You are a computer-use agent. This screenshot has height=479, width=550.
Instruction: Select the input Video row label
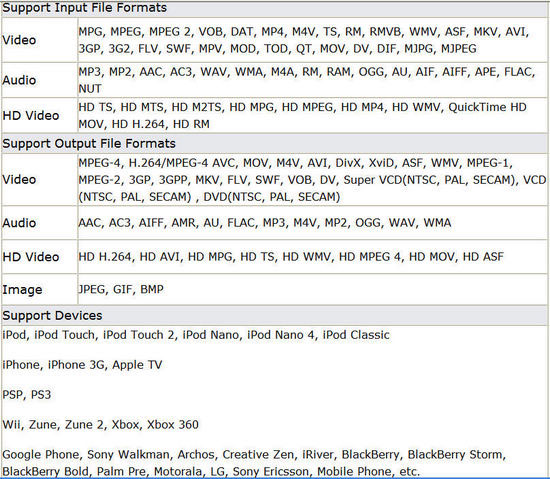tap(19, 40)
